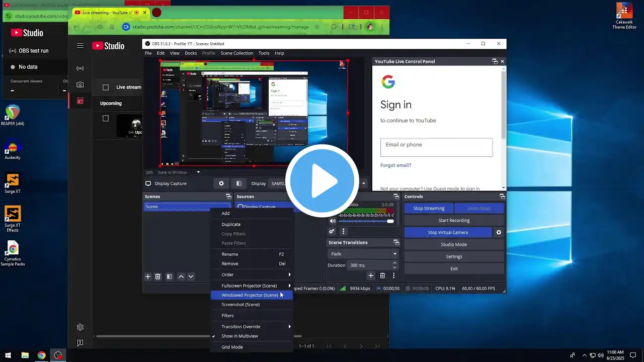This screenshot has height=362, width=644.
Task: Click Start Recording button
Action: [x=454, y=220]
